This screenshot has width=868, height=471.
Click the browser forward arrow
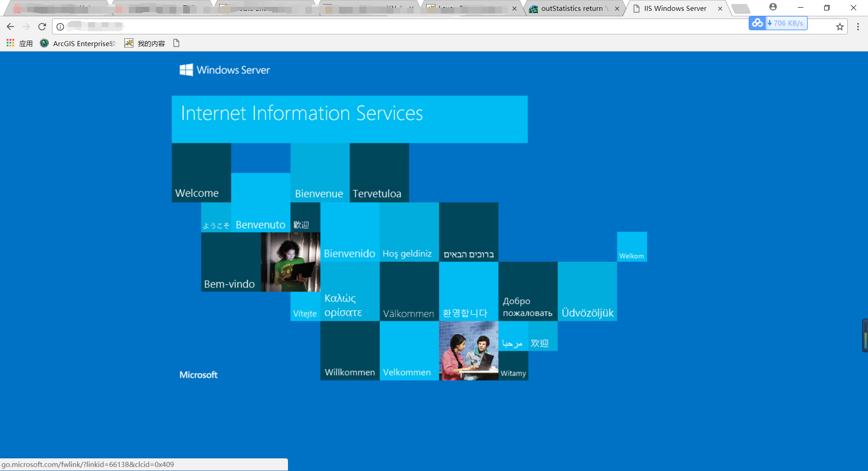pyautogui.click(x=26, y=27)
